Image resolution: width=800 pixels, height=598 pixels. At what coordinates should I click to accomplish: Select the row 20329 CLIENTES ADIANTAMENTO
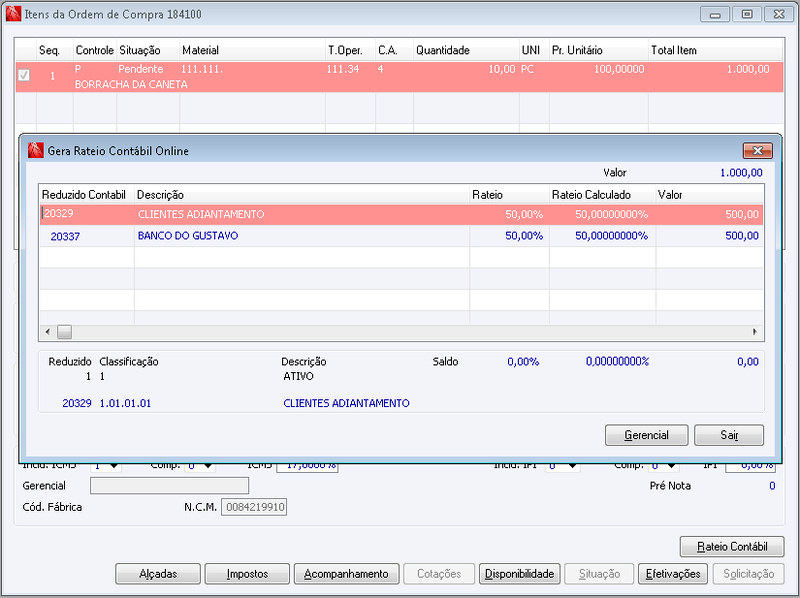click(x=402, y=214)
